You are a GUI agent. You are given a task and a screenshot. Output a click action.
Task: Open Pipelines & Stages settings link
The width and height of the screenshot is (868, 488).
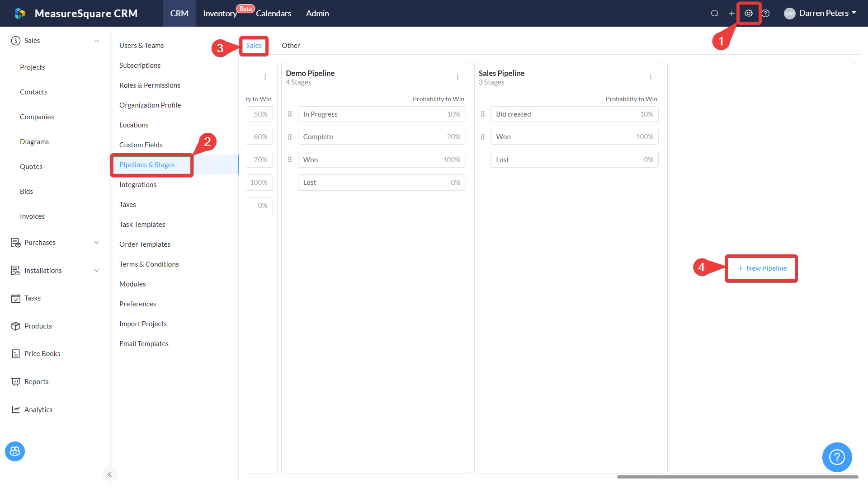click(147, 165)
